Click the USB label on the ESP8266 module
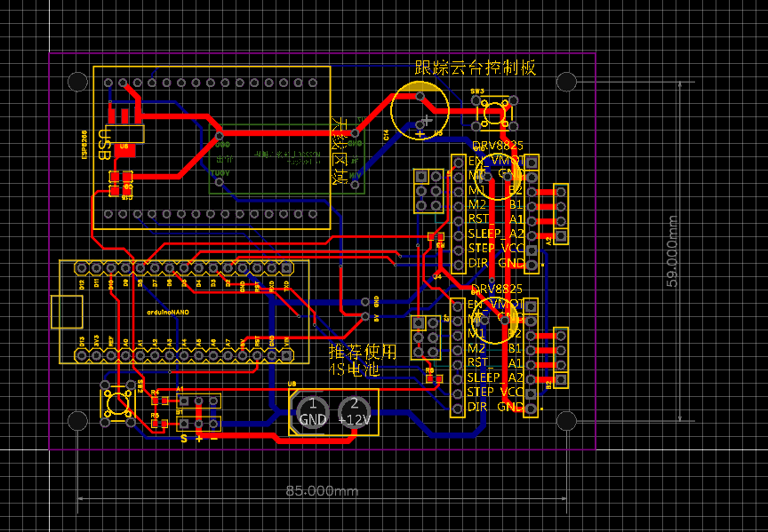Viewport: 768px width, 532px height. 104,145
